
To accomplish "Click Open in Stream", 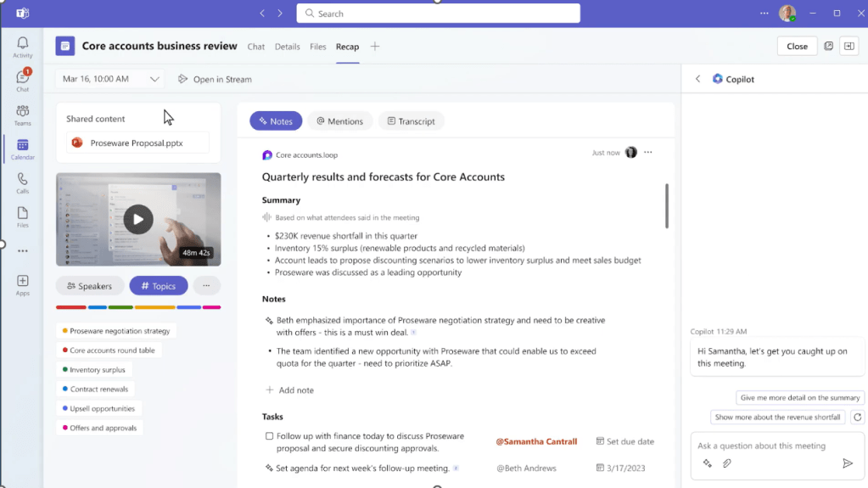I will click(215, 79).
